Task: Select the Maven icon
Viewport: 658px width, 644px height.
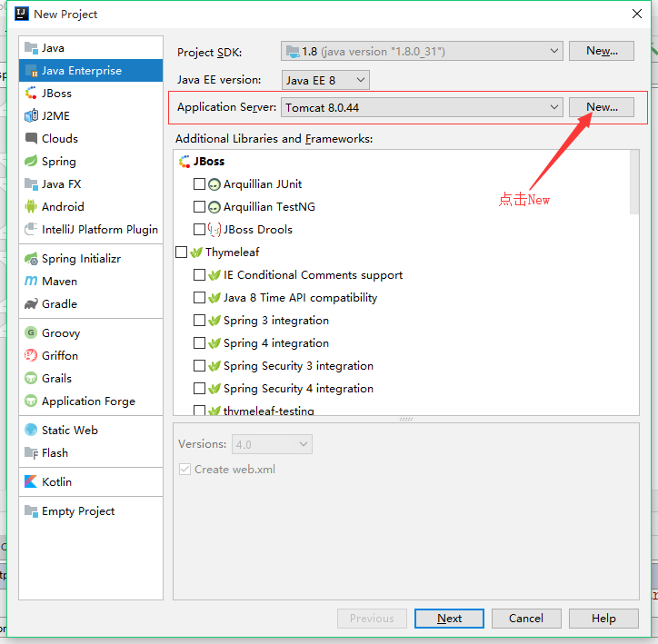Action: point(31,281)
